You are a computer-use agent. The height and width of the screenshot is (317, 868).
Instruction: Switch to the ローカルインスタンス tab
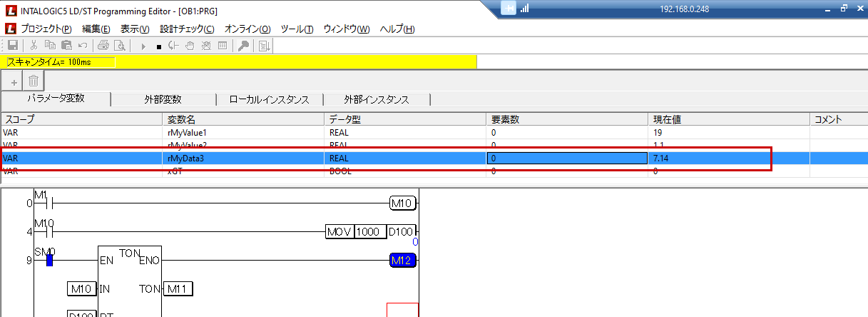tap(269, 99)
